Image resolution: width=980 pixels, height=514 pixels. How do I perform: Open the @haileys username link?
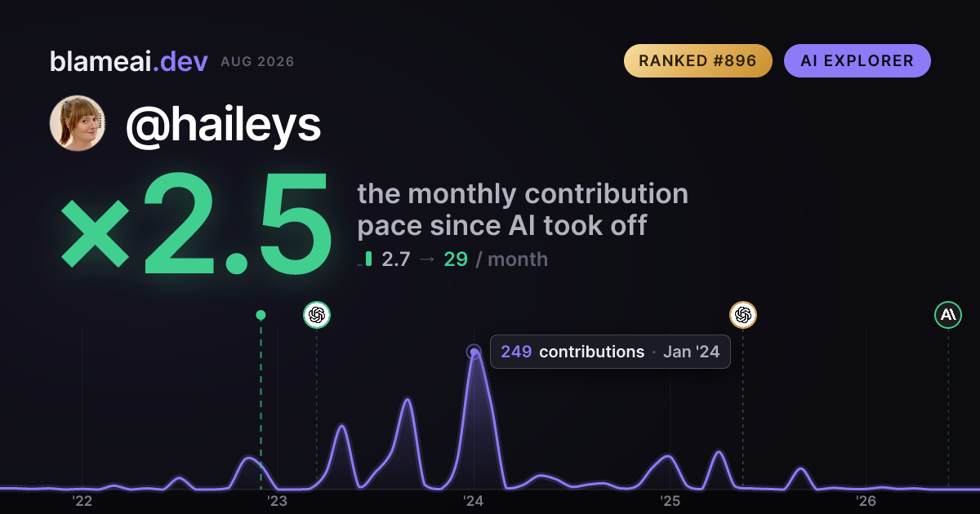point(223,124)
